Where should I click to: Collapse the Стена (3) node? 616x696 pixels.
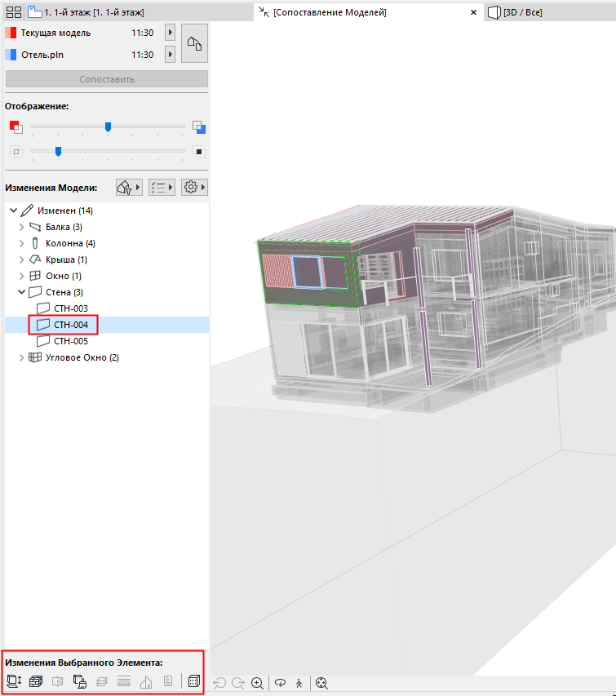click(21, 292)
